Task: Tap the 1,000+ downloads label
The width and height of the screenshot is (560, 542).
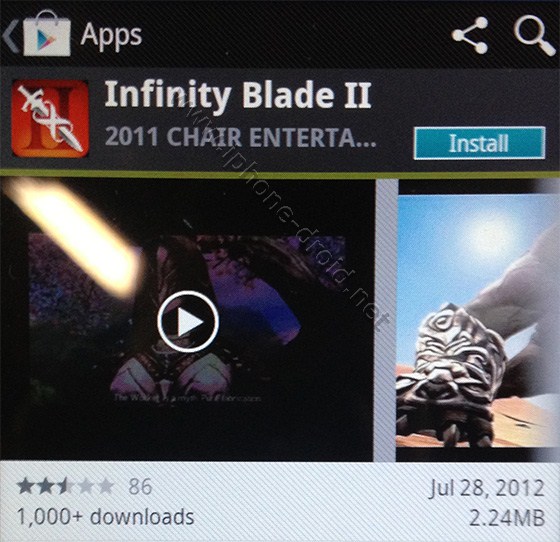Action: point(105,517)
